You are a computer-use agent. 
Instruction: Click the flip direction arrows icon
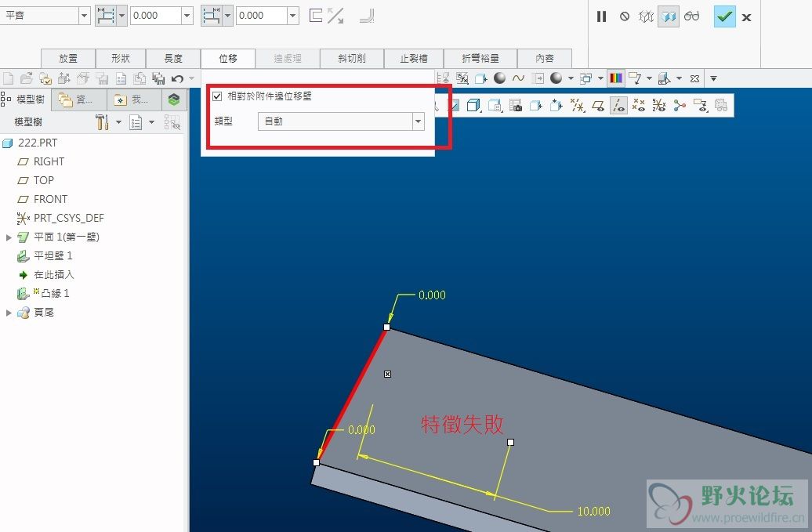point(335,16)
